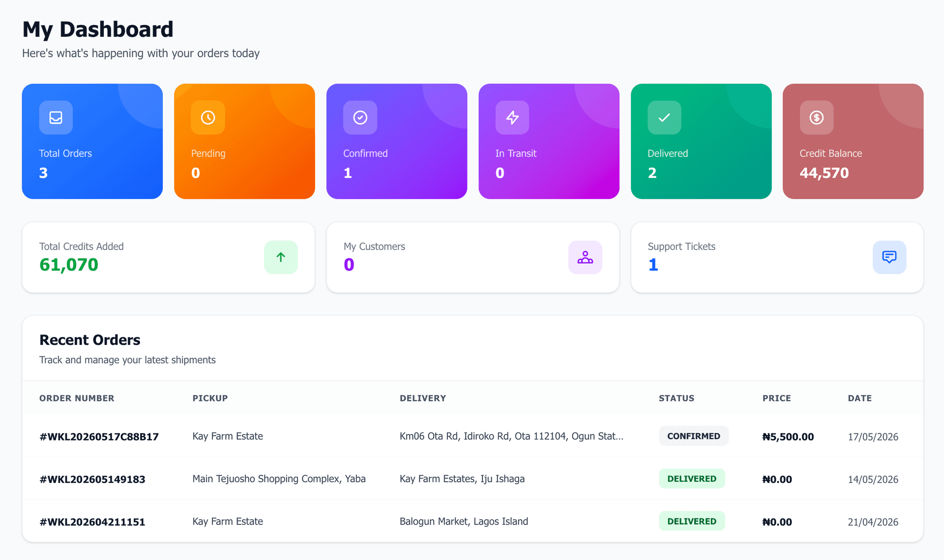This screenshot has height=560, width=944.
Task: Click delivery address Km06 Ota Rd, Idiroko Rd
Action: 511,436
